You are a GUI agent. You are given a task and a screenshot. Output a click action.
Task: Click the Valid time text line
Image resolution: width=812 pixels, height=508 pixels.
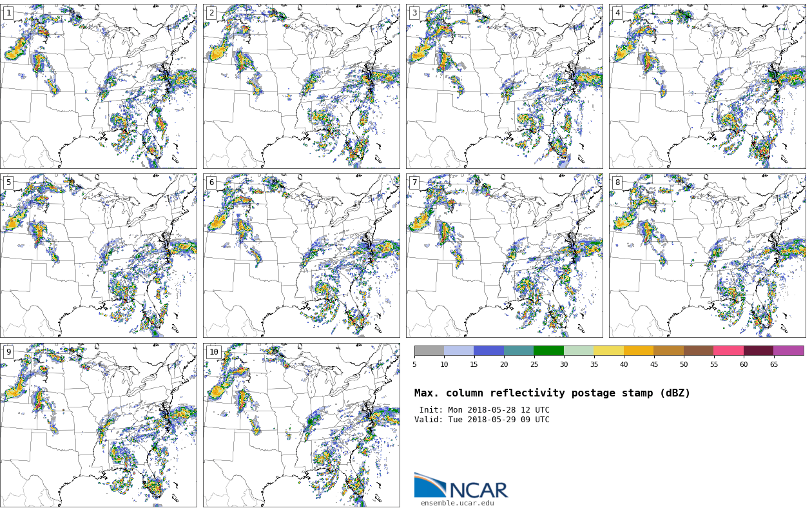click(482, 420)
